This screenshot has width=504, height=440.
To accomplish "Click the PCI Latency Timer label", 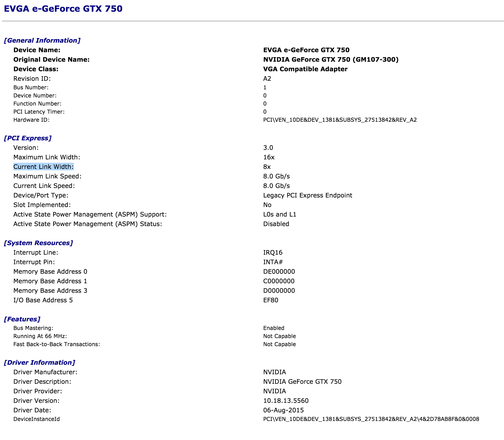I will (39, 112).
